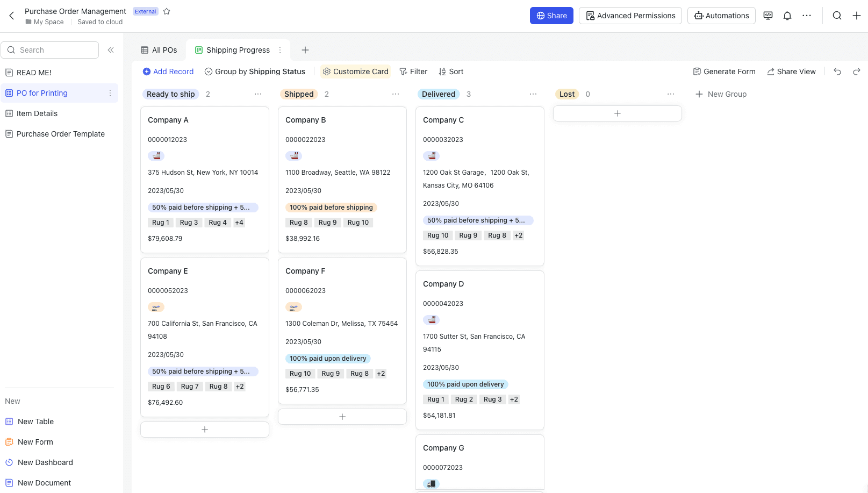This screenshot has height=493, width=868.
Task: Click the Share button
Action: pos(551,16)
